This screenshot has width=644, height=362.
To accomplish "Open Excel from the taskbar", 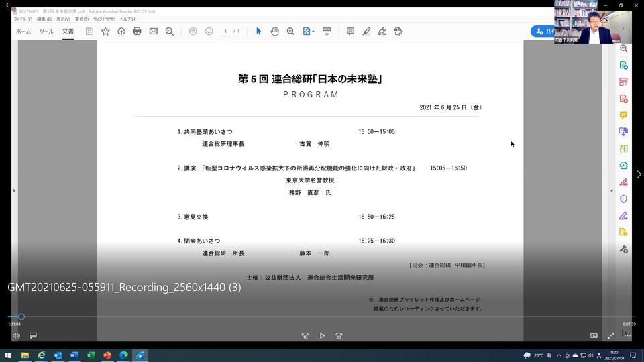I will coord(91,355).
